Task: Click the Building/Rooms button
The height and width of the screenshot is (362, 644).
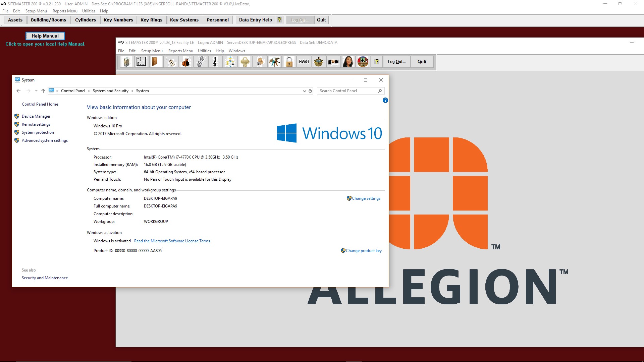Action: (48, 20)
